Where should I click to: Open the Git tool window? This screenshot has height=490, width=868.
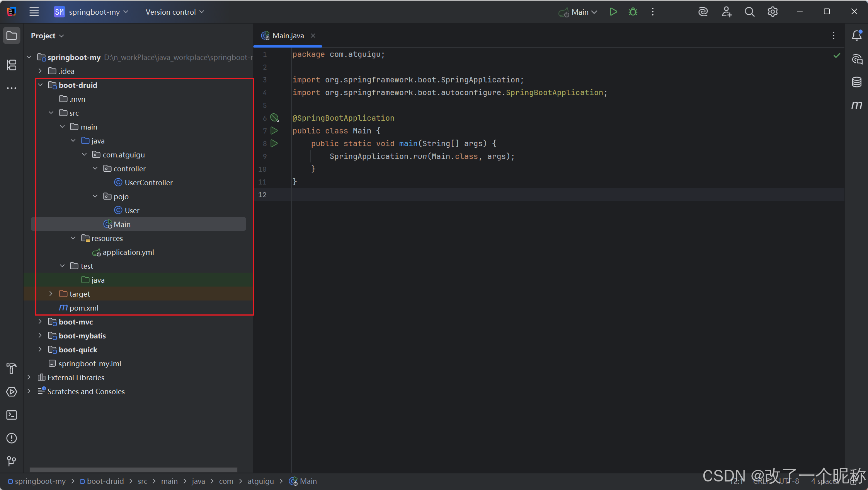coord(12,461)
